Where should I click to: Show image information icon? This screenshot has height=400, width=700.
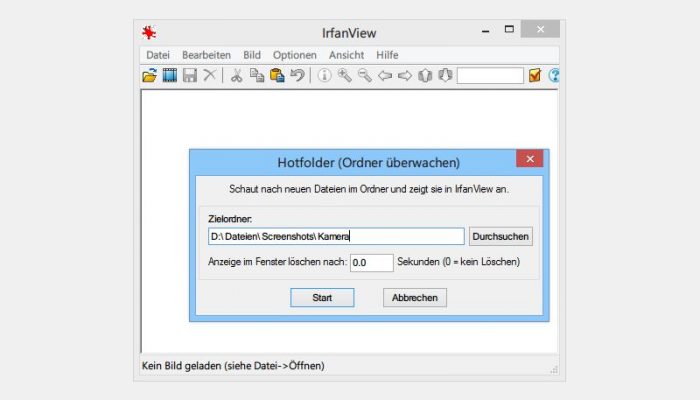pos(325,75)
